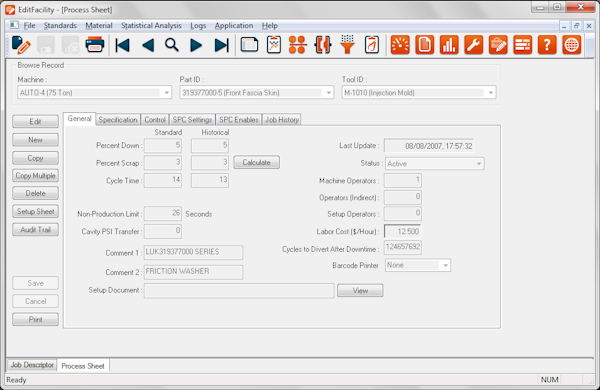Image resolution: width=600 pixels, height=390 pixels.
Task: Click the small document icon beside File menu
Action: tap(14, 25)
